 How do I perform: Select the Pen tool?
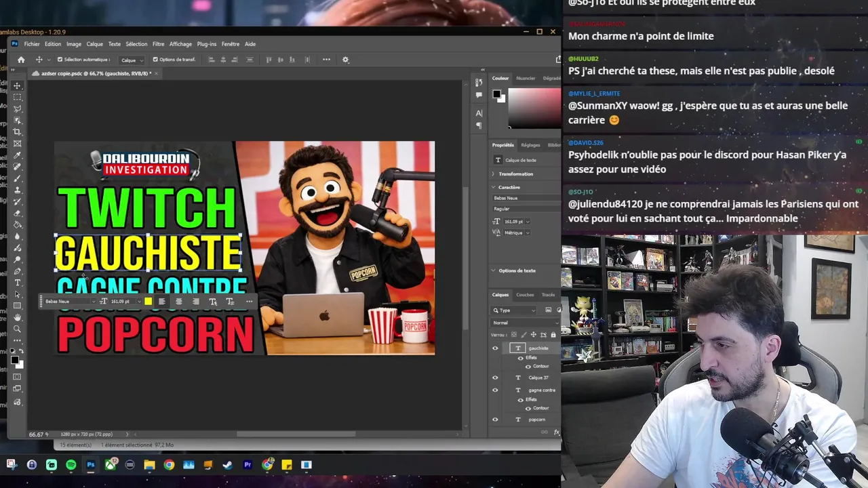pos(18,271)
